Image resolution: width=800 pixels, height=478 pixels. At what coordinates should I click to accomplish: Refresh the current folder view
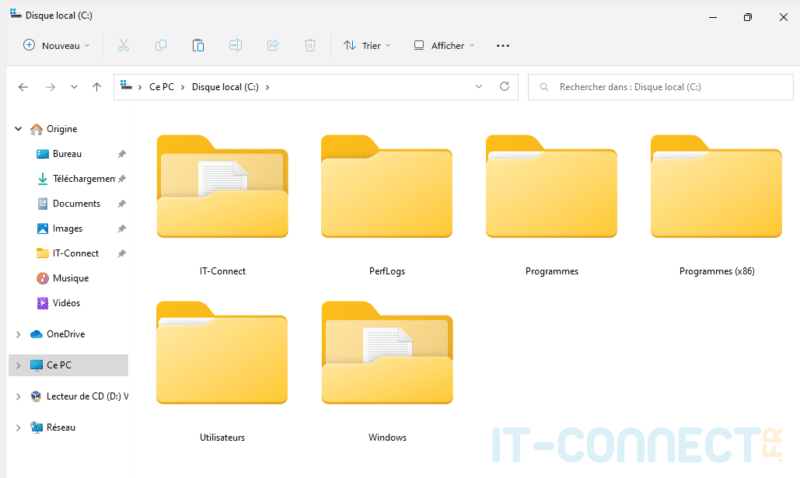pos(504,87)
